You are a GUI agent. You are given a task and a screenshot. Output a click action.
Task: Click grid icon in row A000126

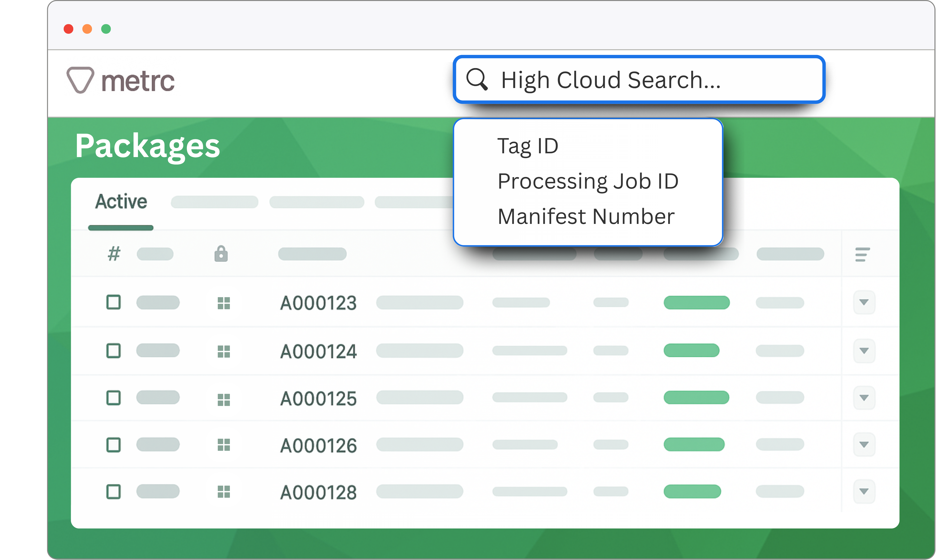coord(224,445)
